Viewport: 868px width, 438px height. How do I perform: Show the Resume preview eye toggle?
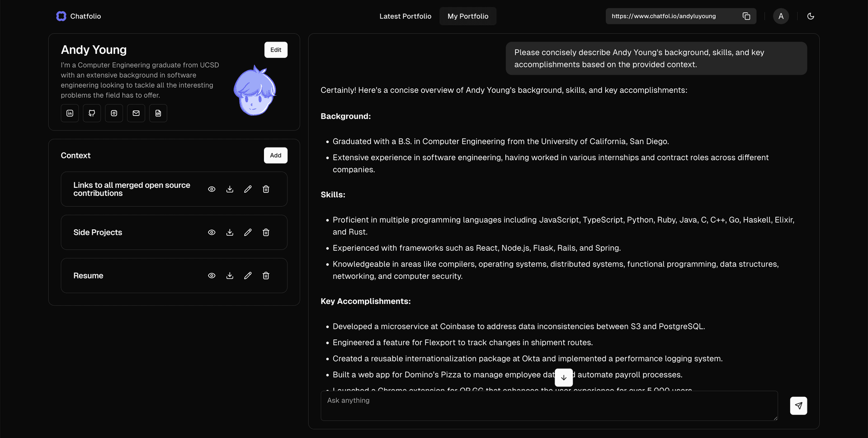point(212,275)
